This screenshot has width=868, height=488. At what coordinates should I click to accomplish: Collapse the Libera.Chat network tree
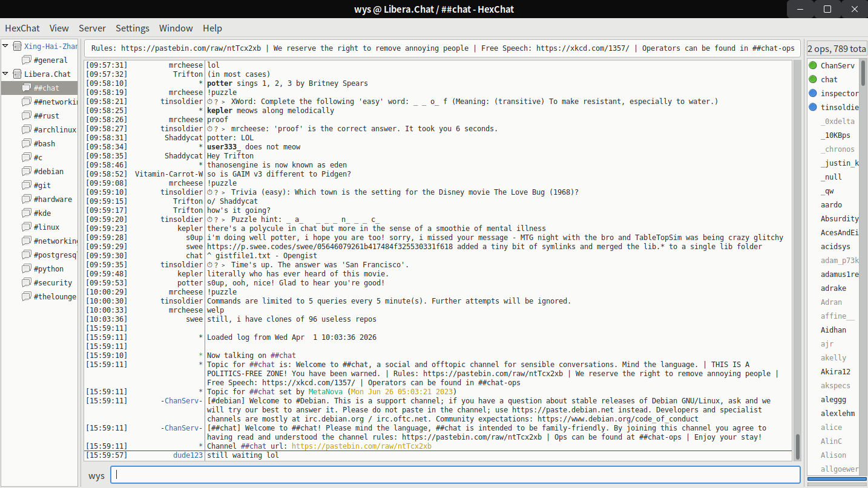[x=5, y=74]
